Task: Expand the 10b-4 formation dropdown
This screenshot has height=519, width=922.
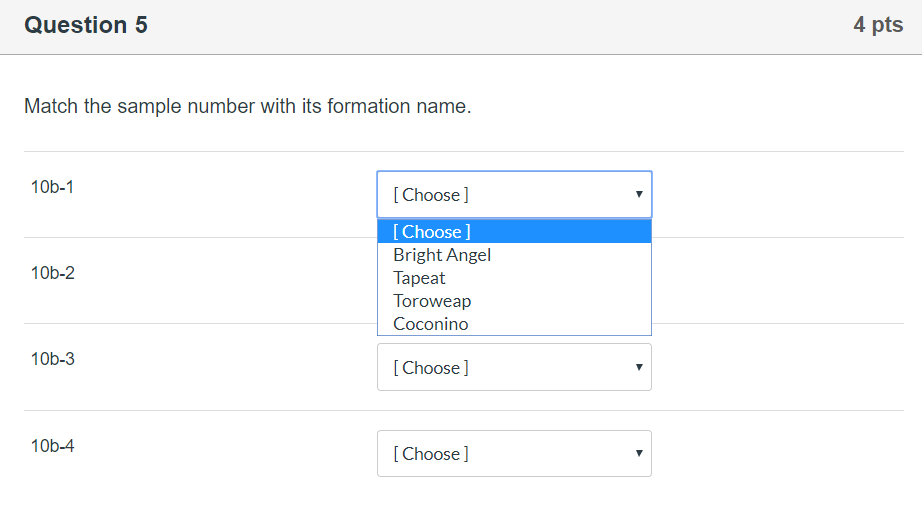Action: [x=514, y=454]
